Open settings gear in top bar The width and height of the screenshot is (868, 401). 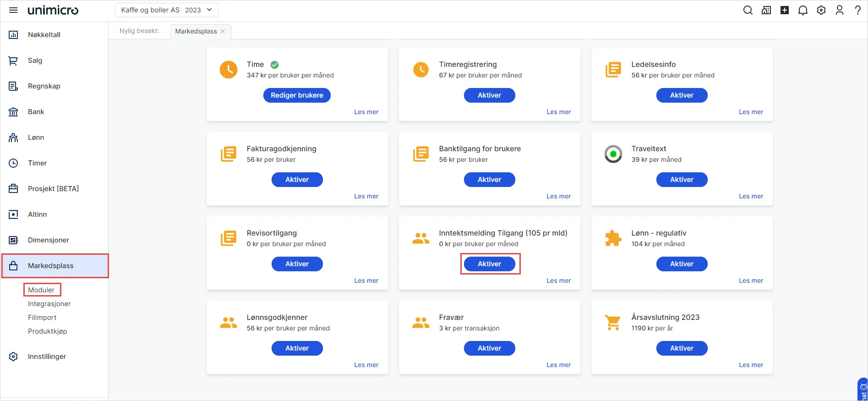pos(821,10)
